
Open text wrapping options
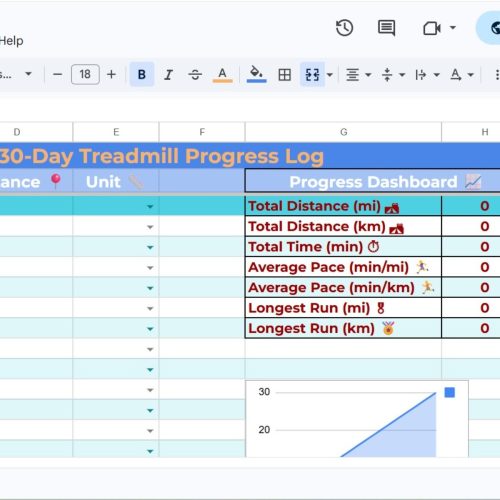421,75
